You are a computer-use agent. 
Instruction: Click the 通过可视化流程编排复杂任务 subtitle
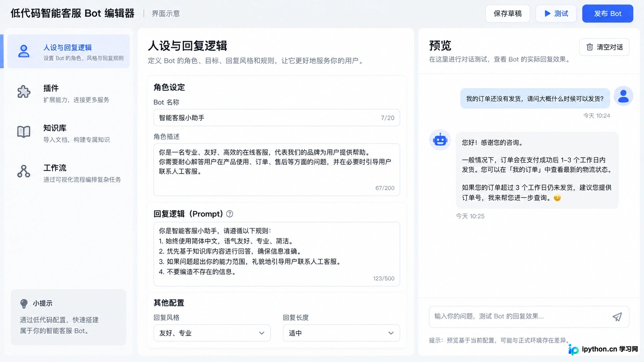click(82, 180)
